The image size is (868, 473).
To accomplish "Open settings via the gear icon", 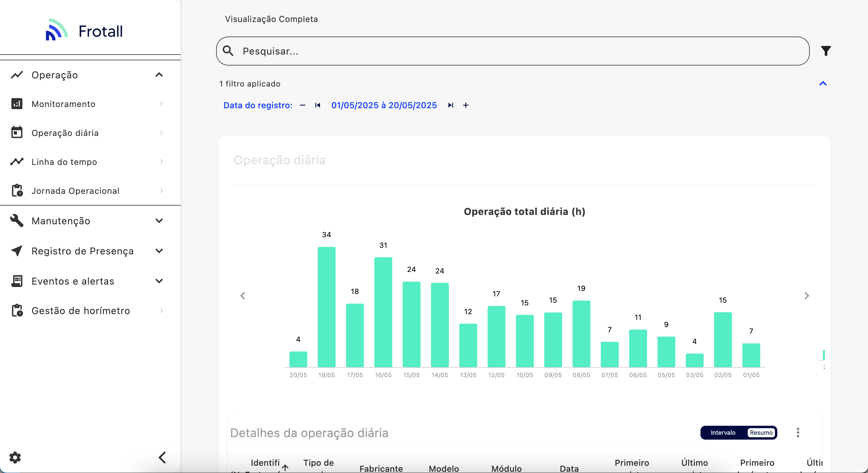I will [x=15, y=458].
